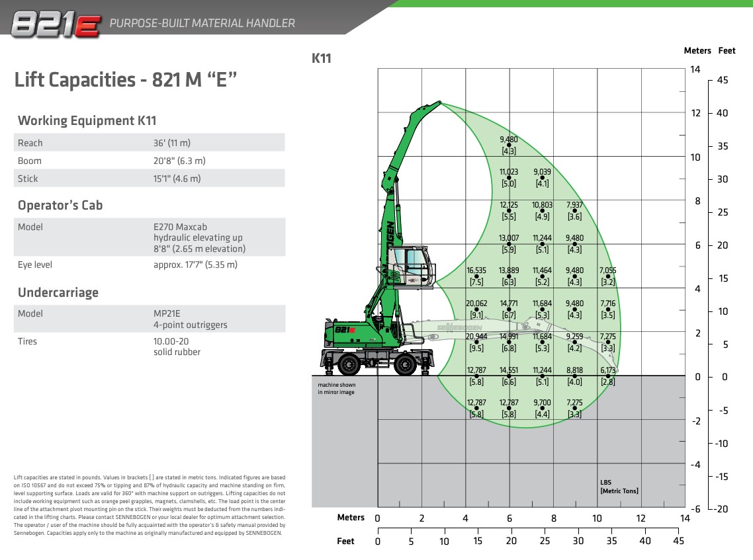This screenshot has height=560, width=753.
Task: Click the capacity value "9,700"
Action: coord(542,403)
